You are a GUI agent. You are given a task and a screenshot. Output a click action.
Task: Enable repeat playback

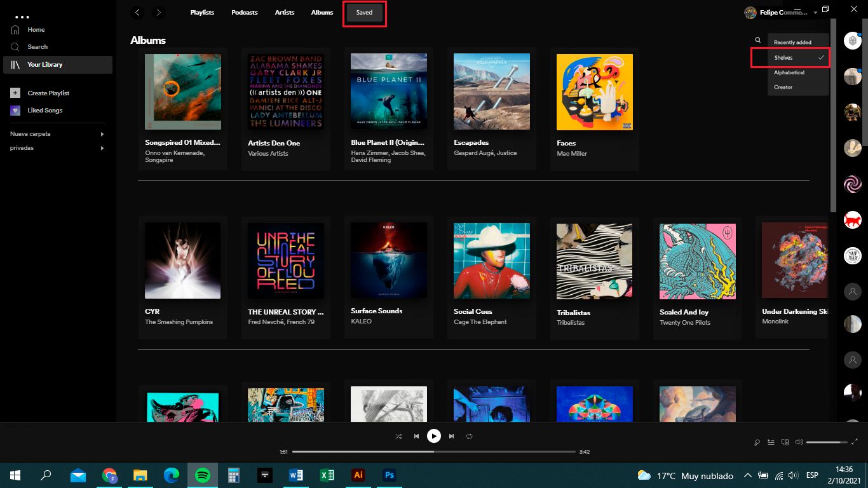coord(469,436)
